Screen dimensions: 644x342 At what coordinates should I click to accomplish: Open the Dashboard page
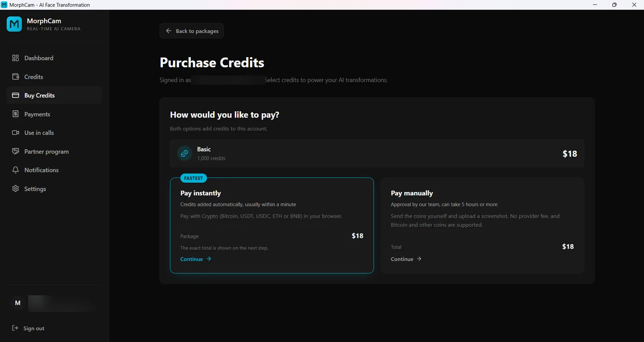pos(54,58)
